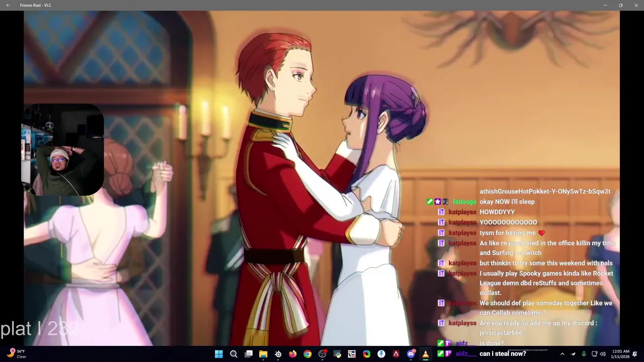Click chat message 'tysm for having me'

508,233
